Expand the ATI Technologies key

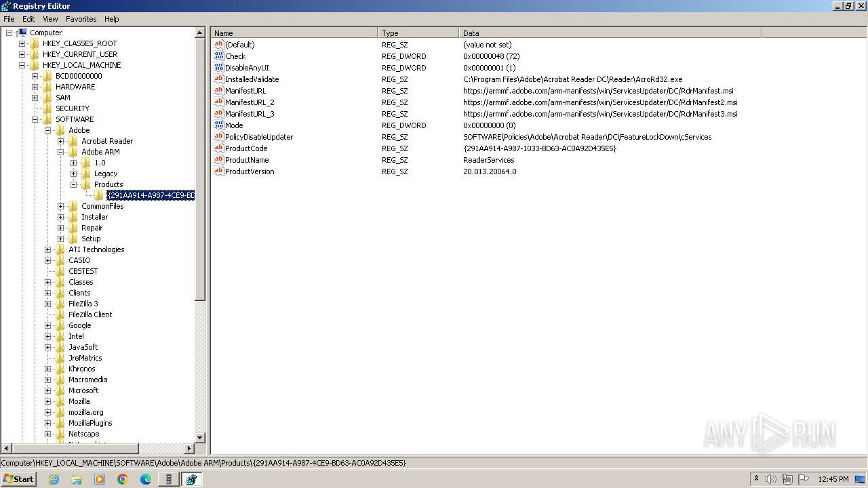(48, 249)
